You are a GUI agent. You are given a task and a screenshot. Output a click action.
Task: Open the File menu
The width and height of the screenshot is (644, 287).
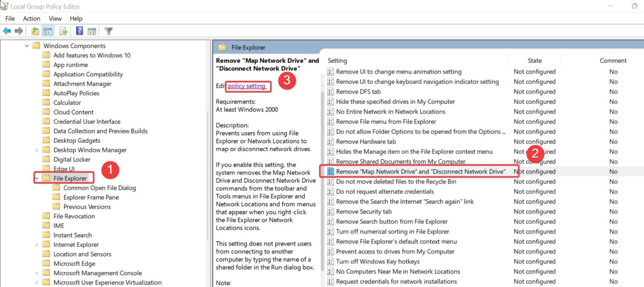coord(10,18)
